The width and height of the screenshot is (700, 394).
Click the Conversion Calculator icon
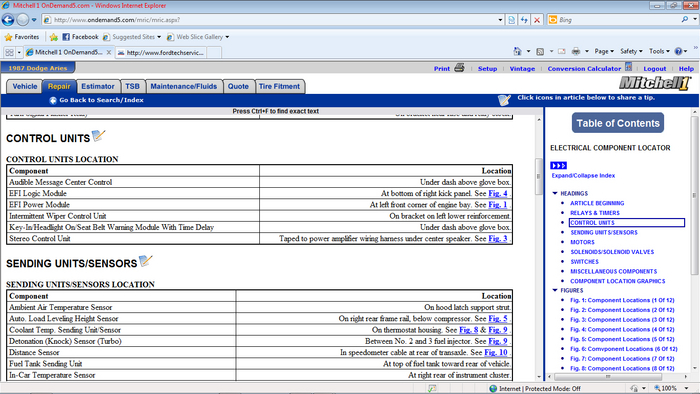pyautogui.click(x=629, y=67)
